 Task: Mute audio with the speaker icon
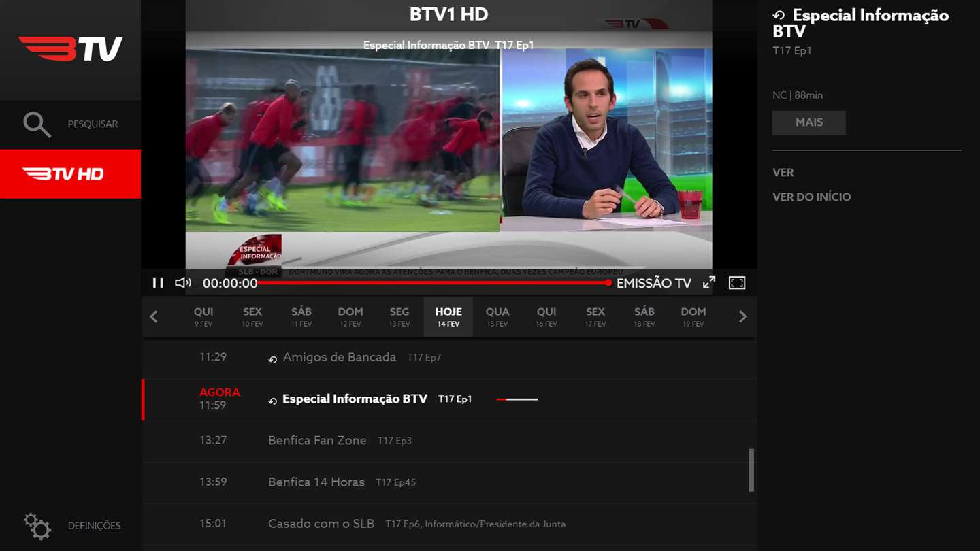pyautogui.click(x=183, y=283)
